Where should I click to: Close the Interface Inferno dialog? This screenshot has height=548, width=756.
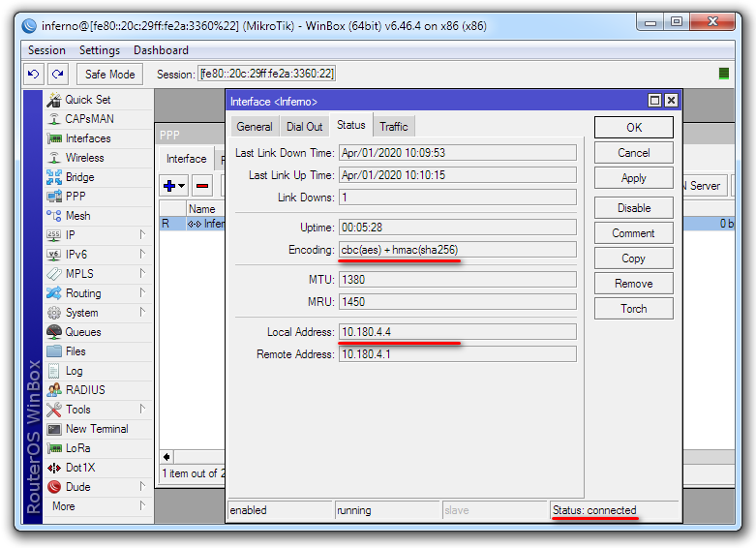point(671,101)
